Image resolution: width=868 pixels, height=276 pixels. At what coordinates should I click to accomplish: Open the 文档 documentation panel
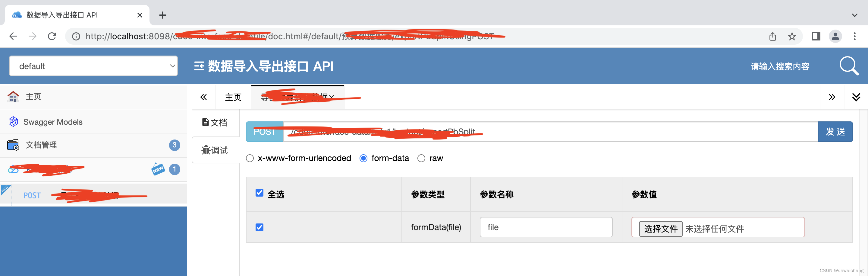215,123
